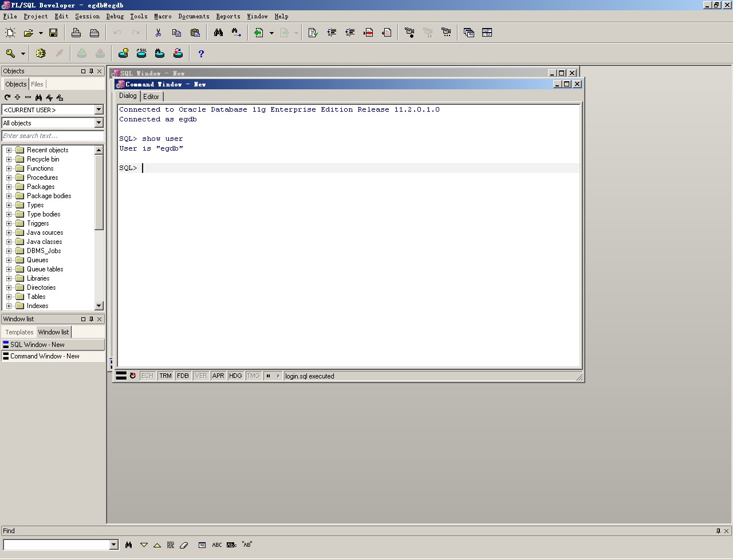Toggle the ECH echo option
This screenshot has width=733, height=560.
pyautogui.click(x=147, y=376)
